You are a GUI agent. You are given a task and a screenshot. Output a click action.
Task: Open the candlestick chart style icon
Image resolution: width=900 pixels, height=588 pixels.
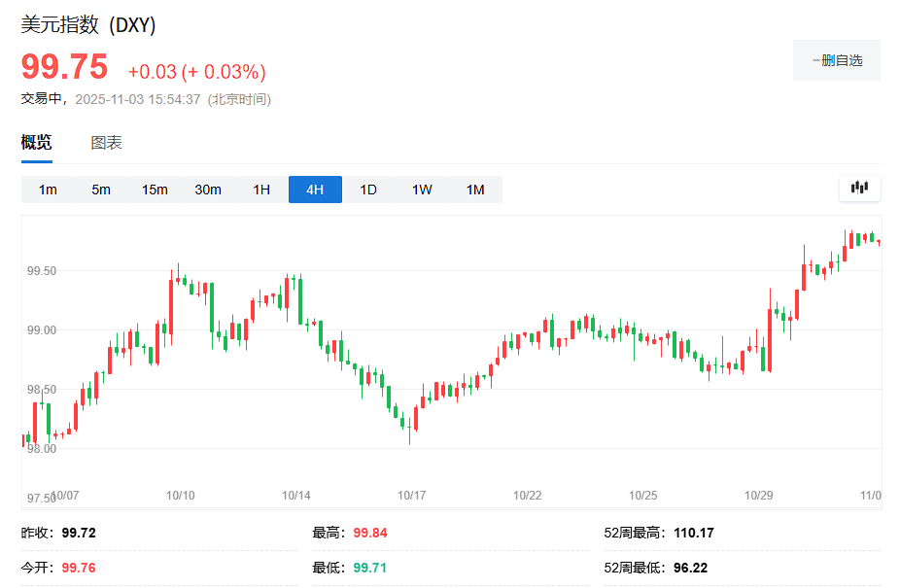859,189
